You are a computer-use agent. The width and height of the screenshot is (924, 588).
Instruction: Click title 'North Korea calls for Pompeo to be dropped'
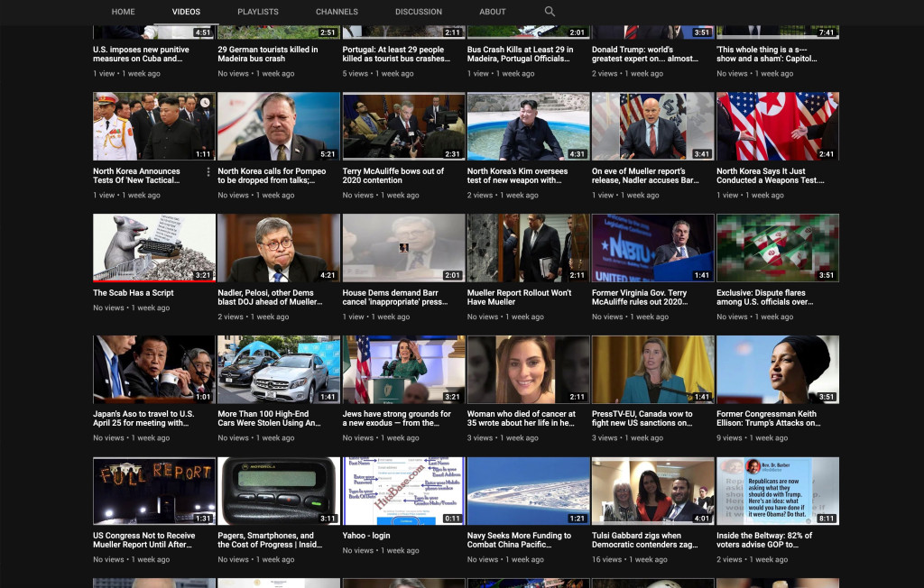pyautogui.click(x=272, y=176)
